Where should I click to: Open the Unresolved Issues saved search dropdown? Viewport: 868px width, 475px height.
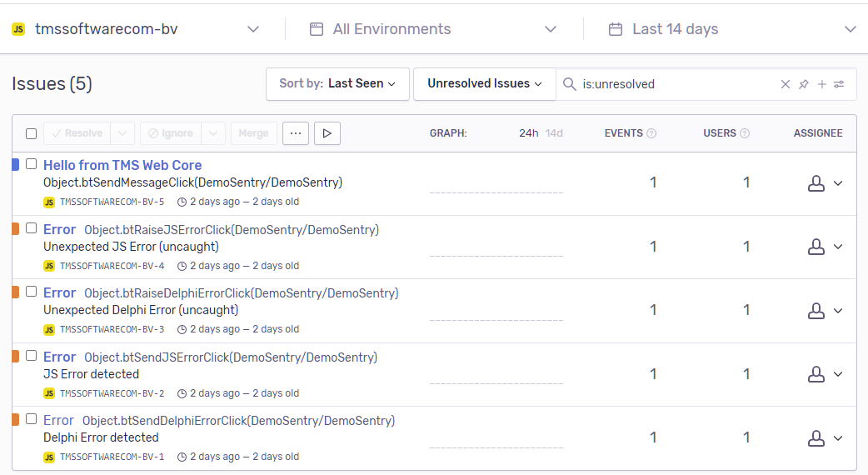[484, 83]
